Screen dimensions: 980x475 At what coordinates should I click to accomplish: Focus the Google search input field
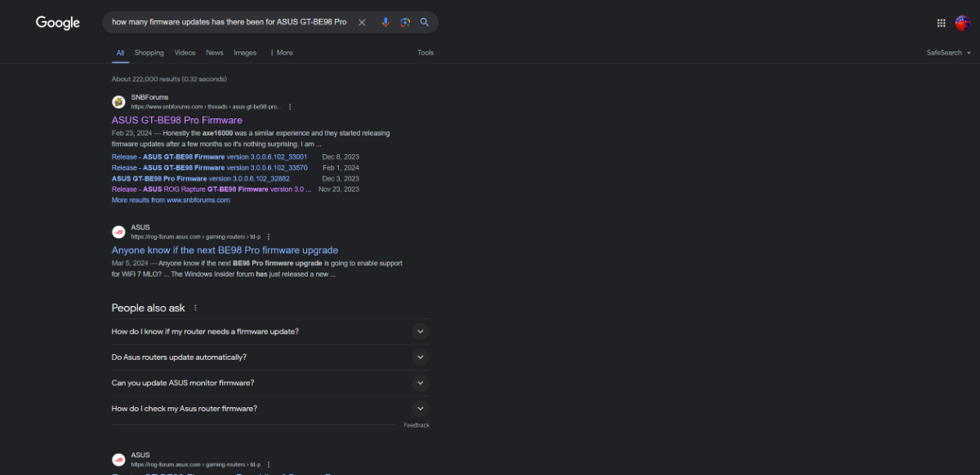[x=229, y=22]
